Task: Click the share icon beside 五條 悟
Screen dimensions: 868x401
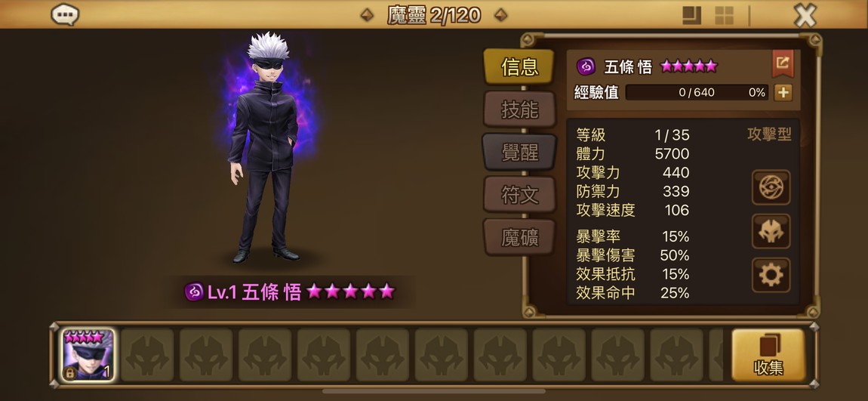Action: pyautogui.click(x=783, y=63)
